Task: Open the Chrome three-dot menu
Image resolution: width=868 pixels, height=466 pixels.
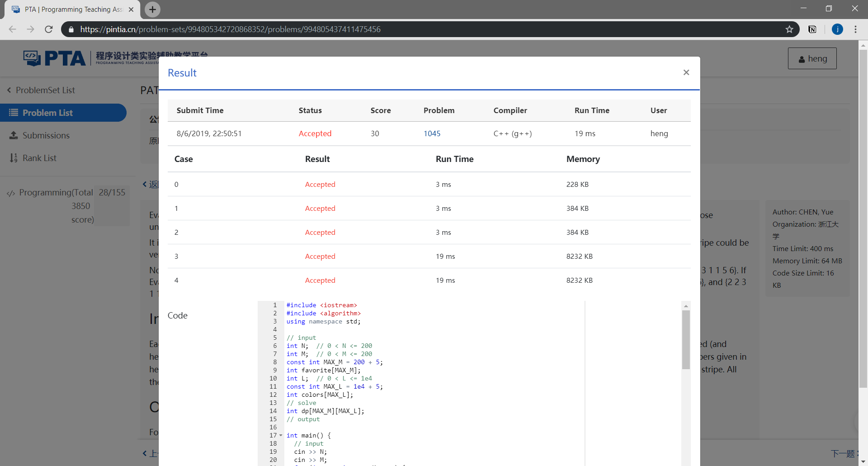Action: pyautogui.click(x=855, y=29)
